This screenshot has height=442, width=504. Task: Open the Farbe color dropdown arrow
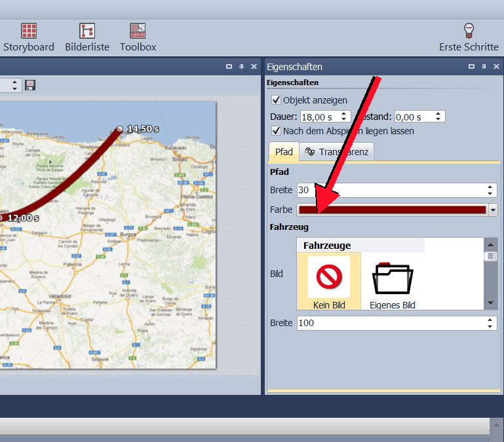click(493, 210)
